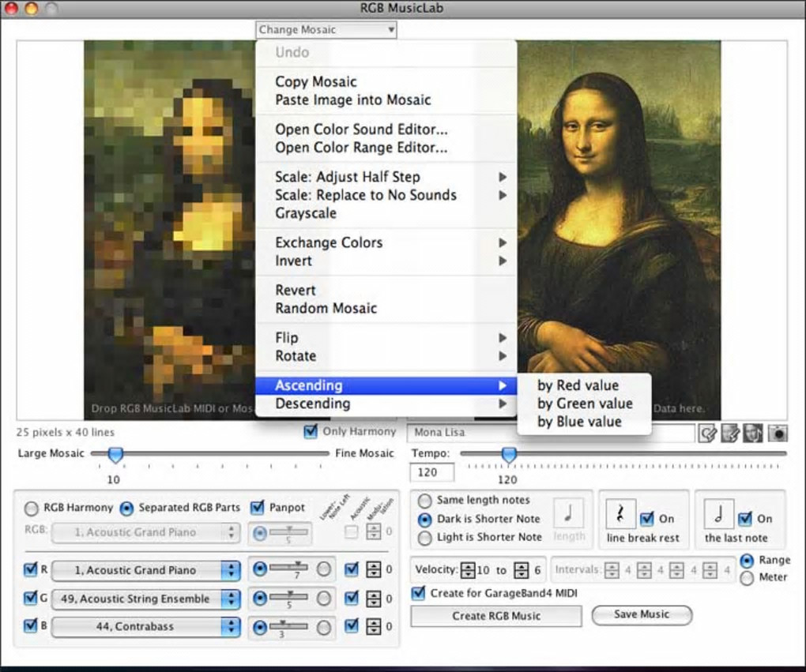Turn off the line break rest On checkbox
The image size is (806, 672).
click(x=647, y=518)
